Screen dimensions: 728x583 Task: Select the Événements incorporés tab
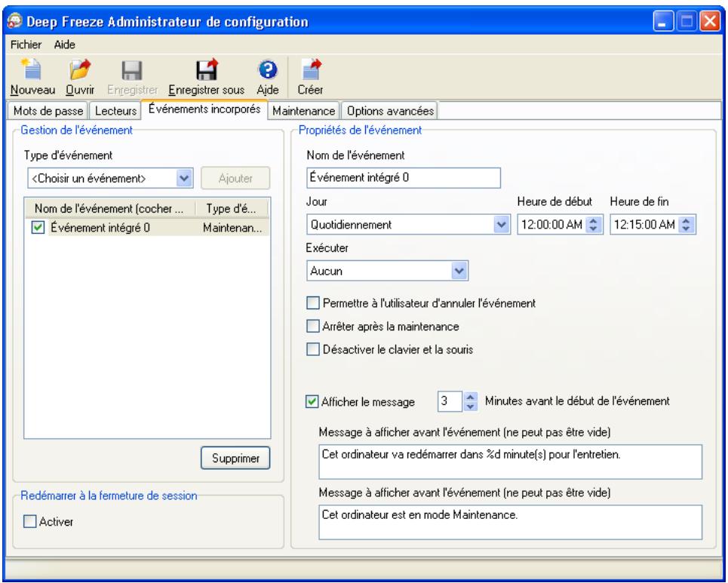[204, 109]
